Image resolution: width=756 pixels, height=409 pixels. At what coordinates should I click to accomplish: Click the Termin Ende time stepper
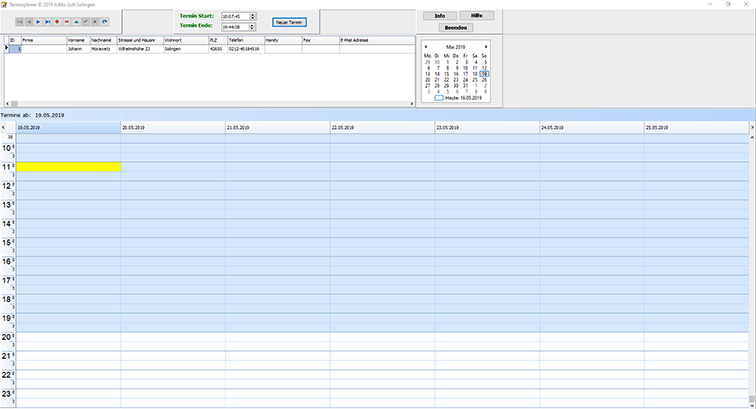(253, 26)
